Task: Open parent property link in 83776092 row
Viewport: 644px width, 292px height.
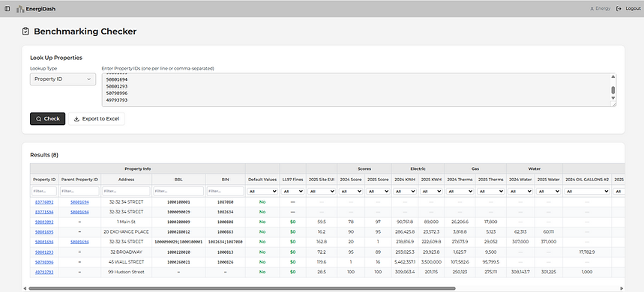Action: 79,202
